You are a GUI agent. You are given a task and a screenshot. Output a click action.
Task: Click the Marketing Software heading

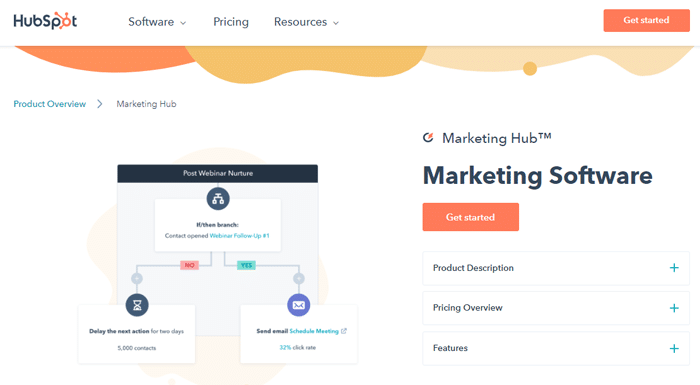pos(538,176)
